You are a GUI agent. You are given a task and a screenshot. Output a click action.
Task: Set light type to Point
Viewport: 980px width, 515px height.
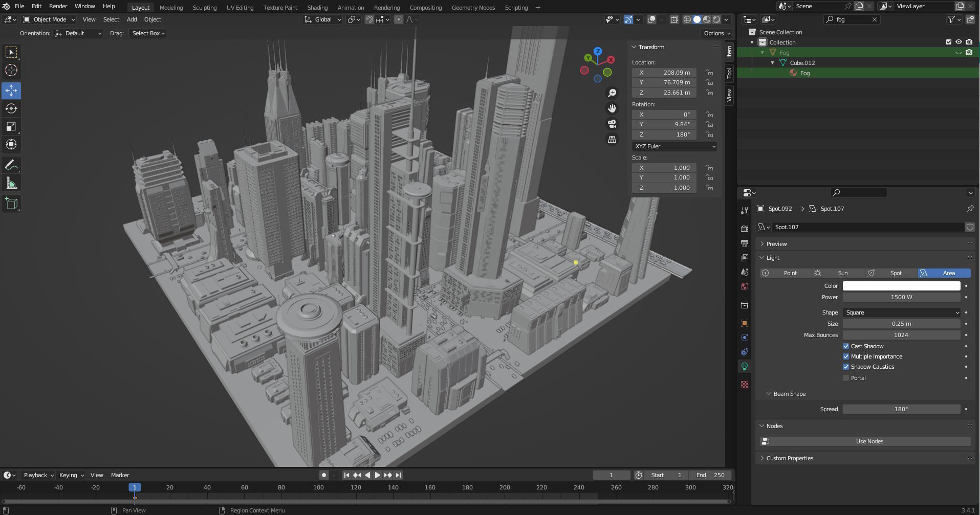786,273
